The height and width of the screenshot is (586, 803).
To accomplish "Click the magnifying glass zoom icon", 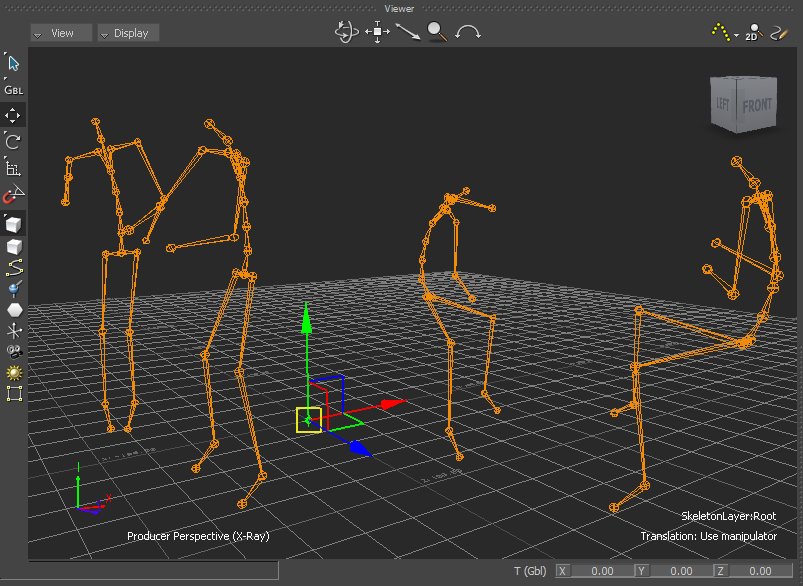I will pos(437,32).
